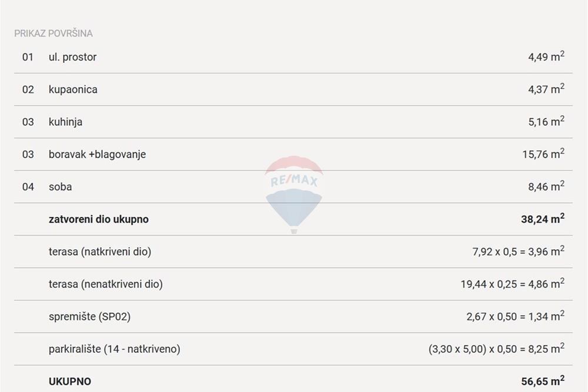Select the zatvoreni dio ukupno label

[99, 219]
